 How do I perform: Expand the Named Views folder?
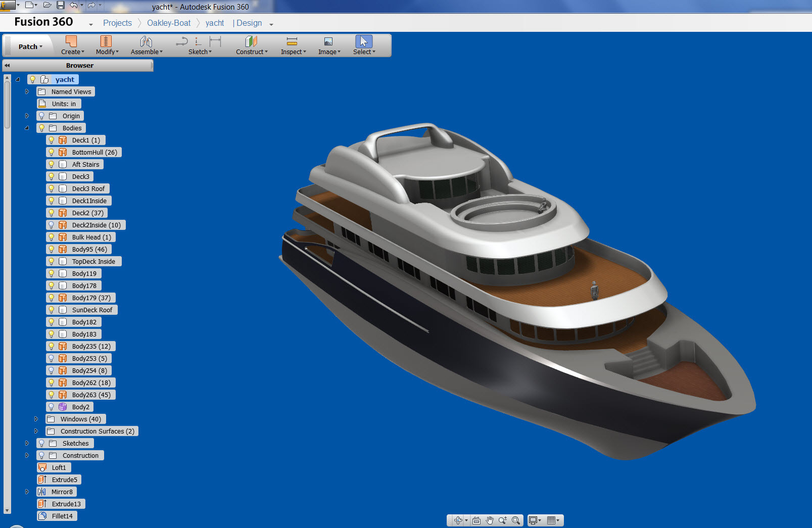(x=27, y=91)
